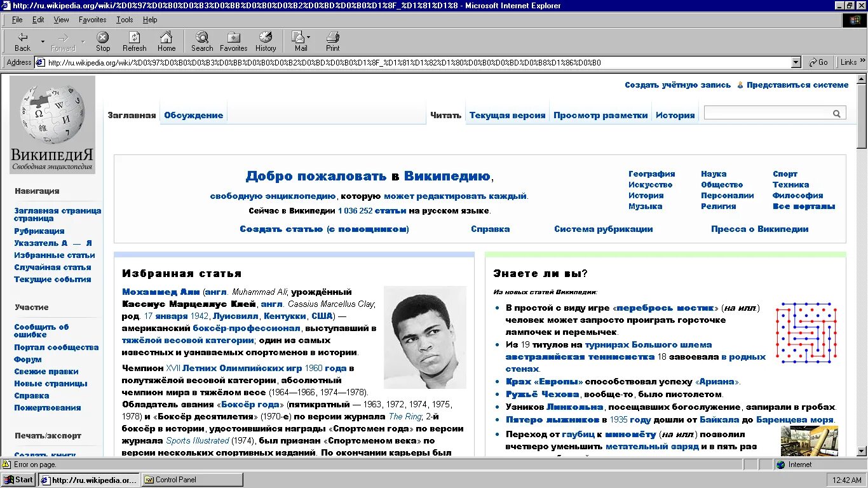Viewport: 868px width, 488px height.
Task: Open the Edit menu
Action: click(38, 20)
